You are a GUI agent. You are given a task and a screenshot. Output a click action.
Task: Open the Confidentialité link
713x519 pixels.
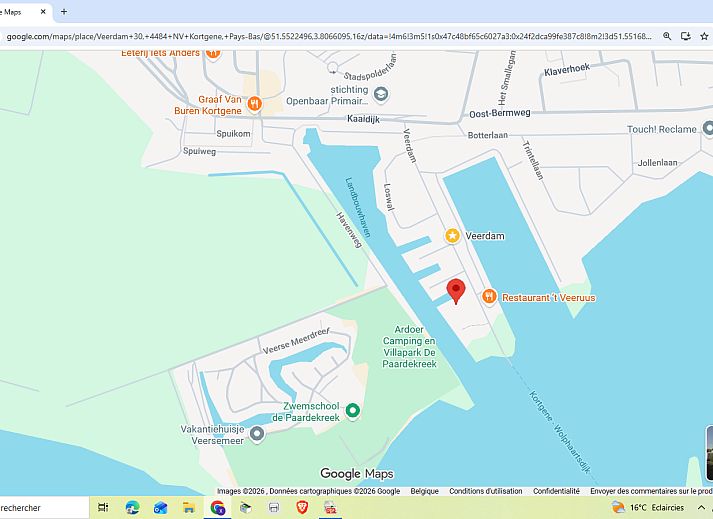556,491
